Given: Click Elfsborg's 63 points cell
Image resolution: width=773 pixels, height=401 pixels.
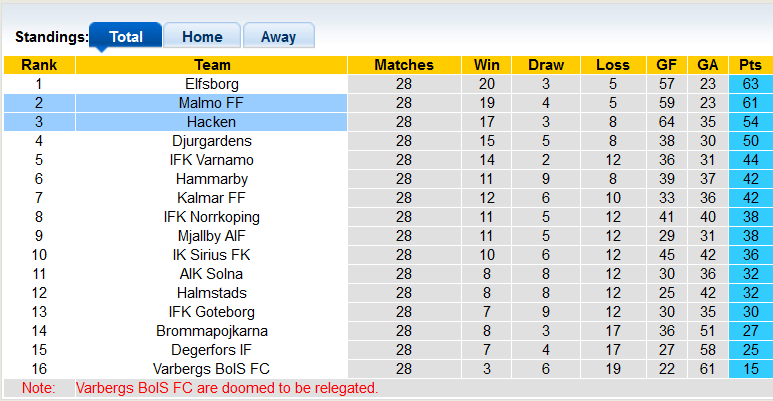Looking at the screenshot, I should tap(750, 84).
